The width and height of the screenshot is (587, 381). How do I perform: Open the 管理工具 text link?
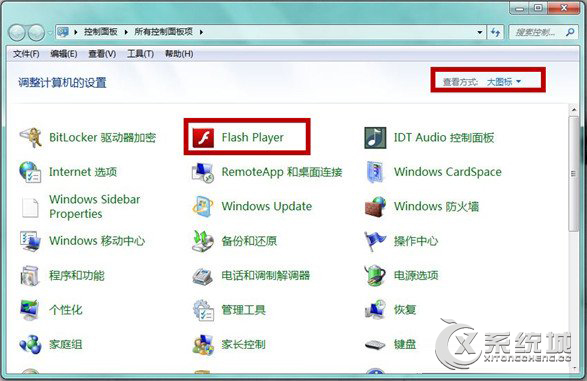tap(243, 310)
